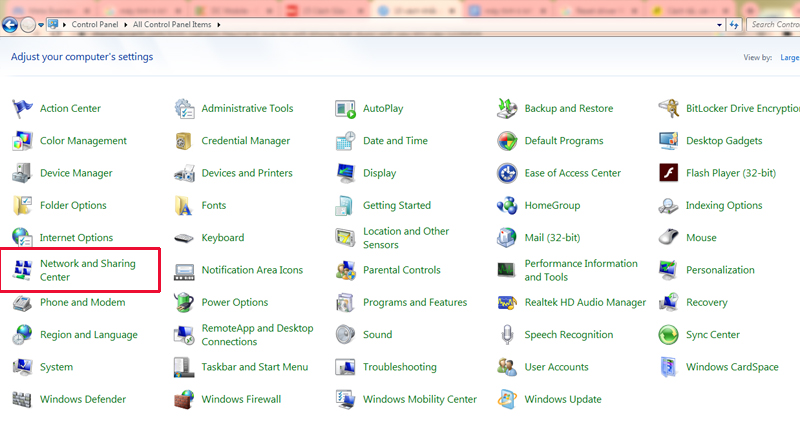800x433 pixels.
Task: Open the Backup and Restore icon
Action: point(507,108)
